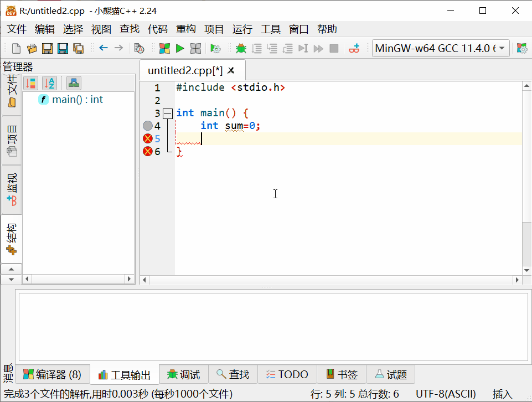Close the untitled2.cpp tab
Screen dimensions: 532x402
click(x=231, y=70)
